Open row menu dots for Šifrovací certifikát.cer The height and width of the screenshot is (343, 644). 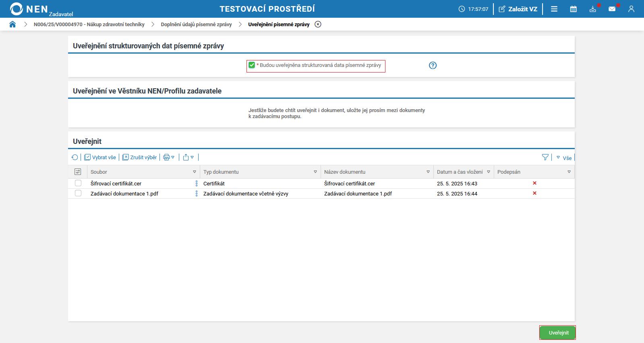tap(197, 183)
